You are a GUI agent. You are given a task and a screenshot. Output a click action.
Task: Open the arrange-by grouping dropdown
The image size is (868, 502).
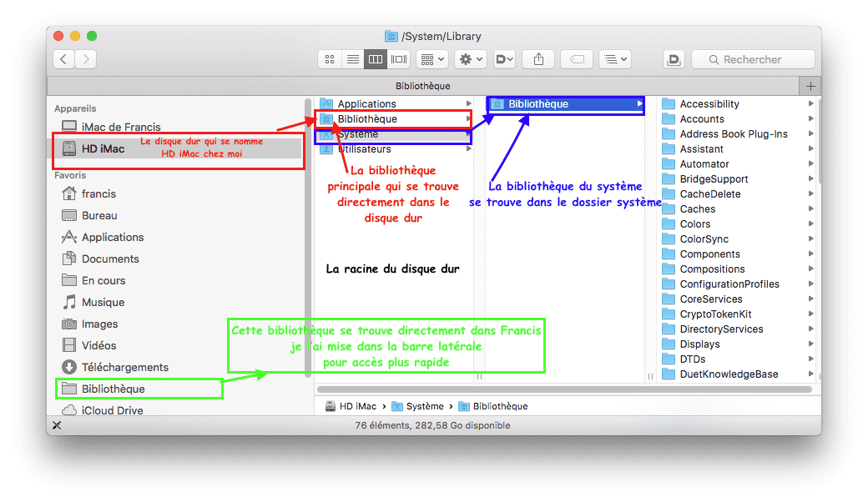point(431,59)
